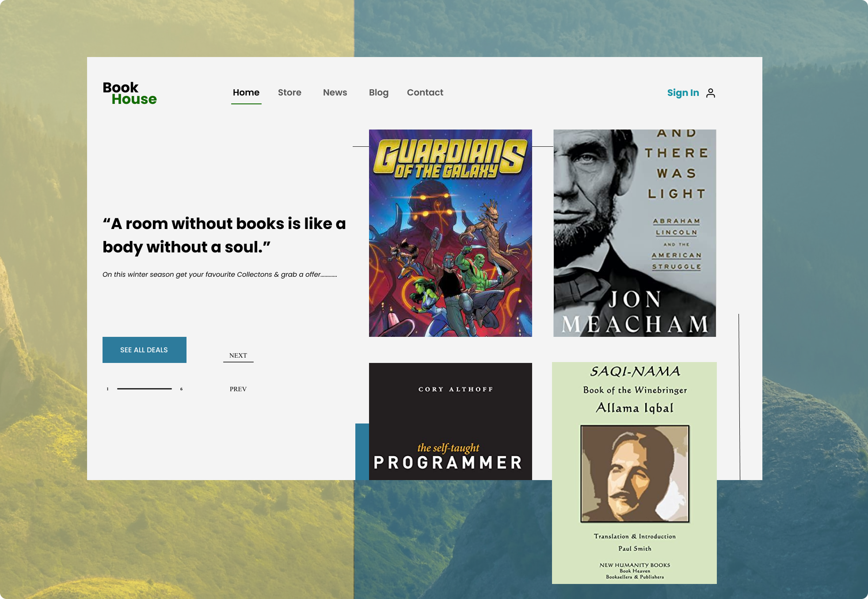The image size is (868, 599).
Task: Go to the NEXT slide
Action: click(238, 355)
